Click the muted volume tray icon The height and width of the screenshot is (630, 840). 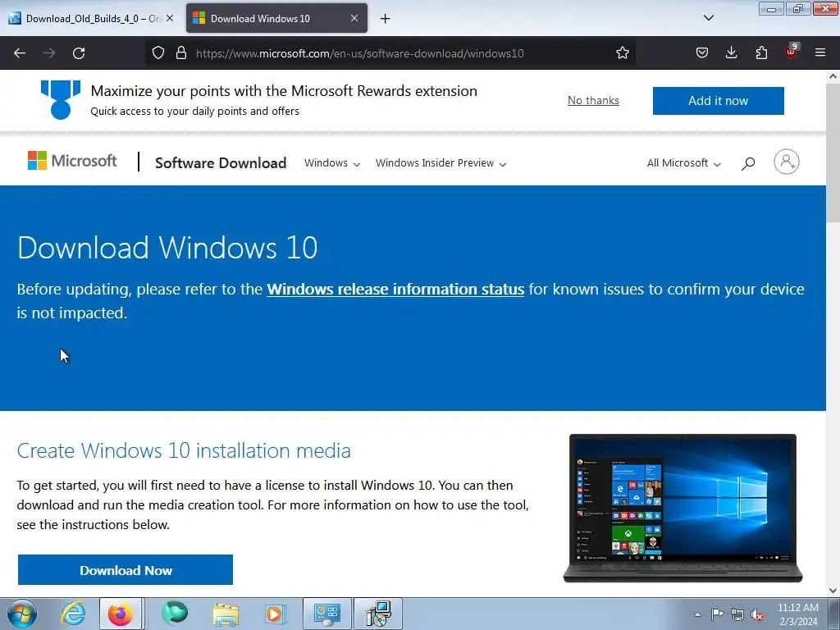(757, 614)
